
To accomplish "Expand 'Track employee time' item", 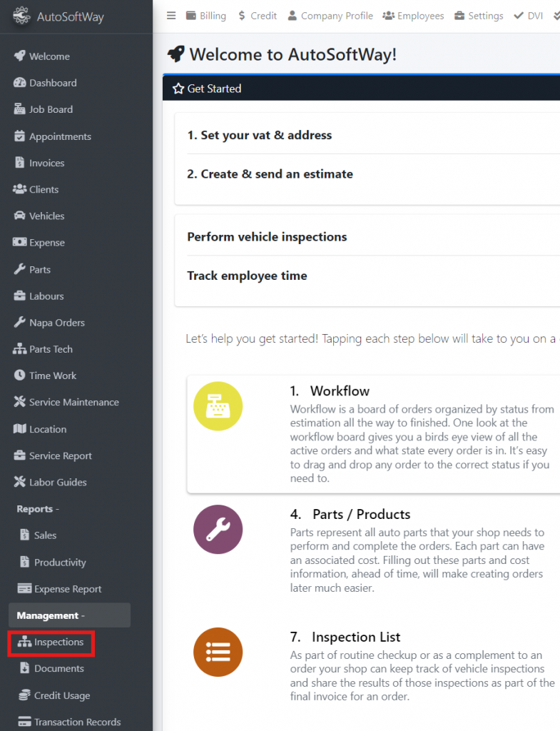I will (247, 276).
